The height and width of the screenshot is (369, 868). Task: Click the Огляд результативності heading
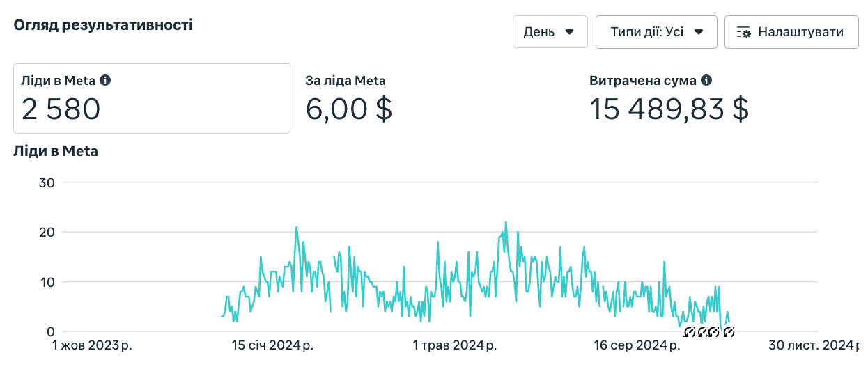click(x=103, y=25)
